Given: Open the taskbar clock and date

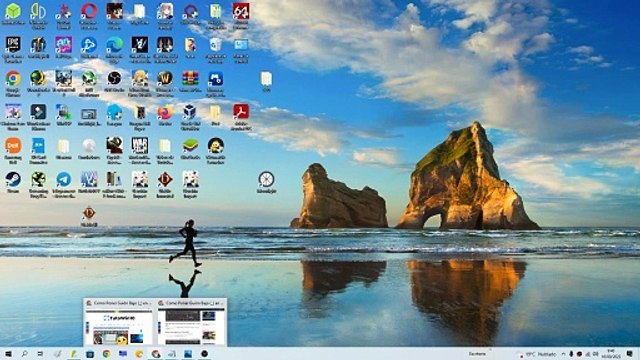Looking at the screenshot, I should click(611, 354).
